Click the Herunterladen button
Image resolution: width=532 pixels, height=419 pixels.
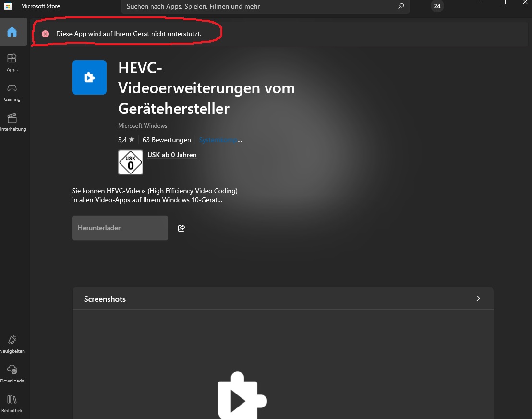coord(120,228)
